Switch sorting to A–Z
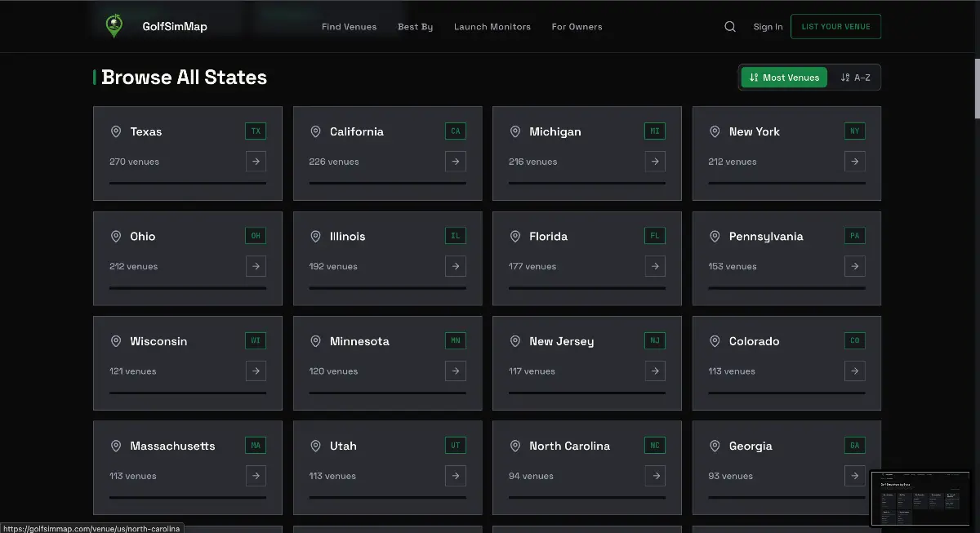980x533 pixels. click(x=855, y=78)
